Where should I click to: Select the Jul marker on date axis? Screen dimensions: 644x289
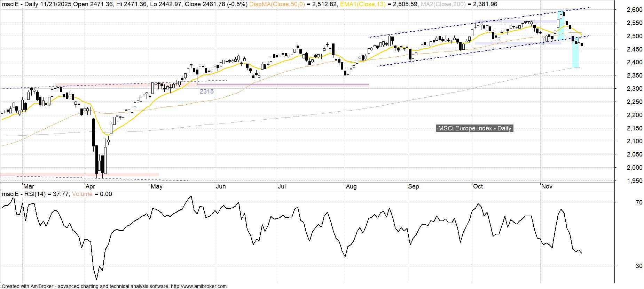point(281,186)
